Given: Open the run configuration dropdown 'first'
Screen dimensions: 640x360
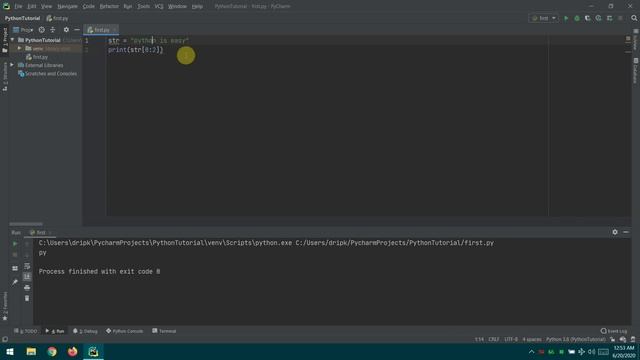Looking at the screenshot, I should point(543,18).
